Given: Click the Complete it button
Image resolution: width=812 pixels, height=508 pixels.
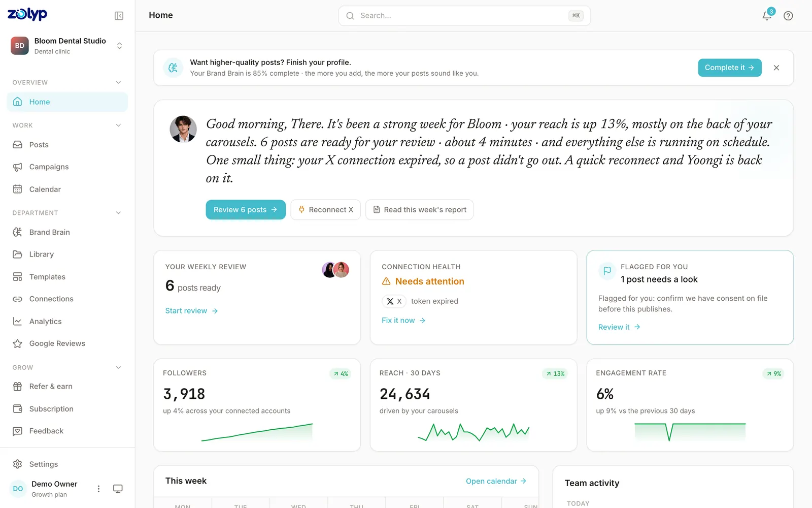Looking at the screenshot, I should (729, 68).
